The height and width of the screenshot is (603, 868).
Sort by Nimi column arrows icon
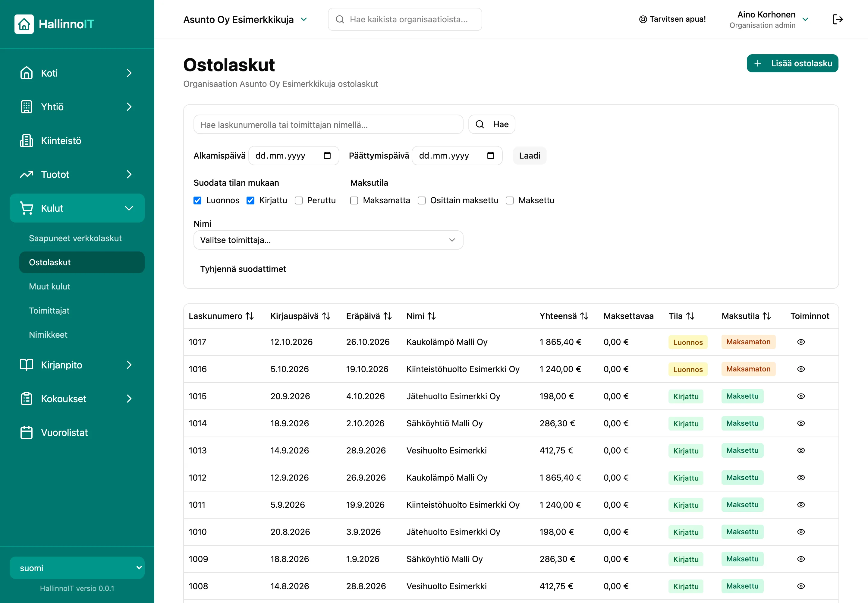[x=432, y=316]
